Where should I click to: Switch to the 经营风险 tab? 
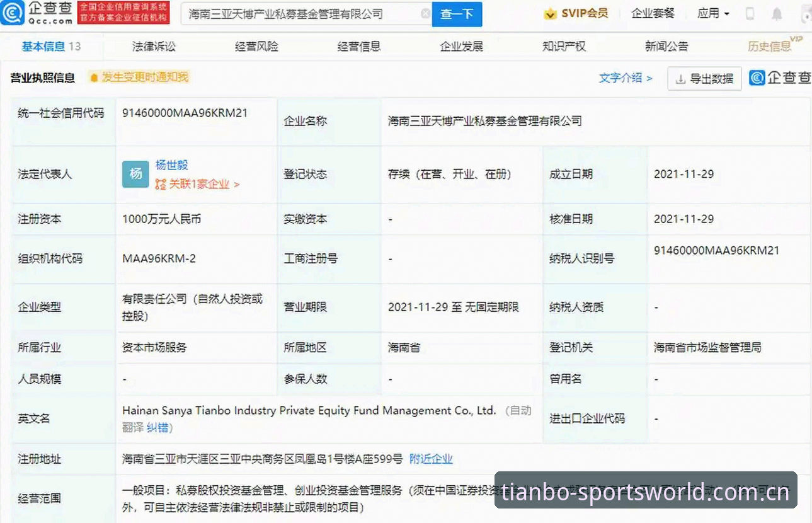pyautogui.click(x=256, y=46)
